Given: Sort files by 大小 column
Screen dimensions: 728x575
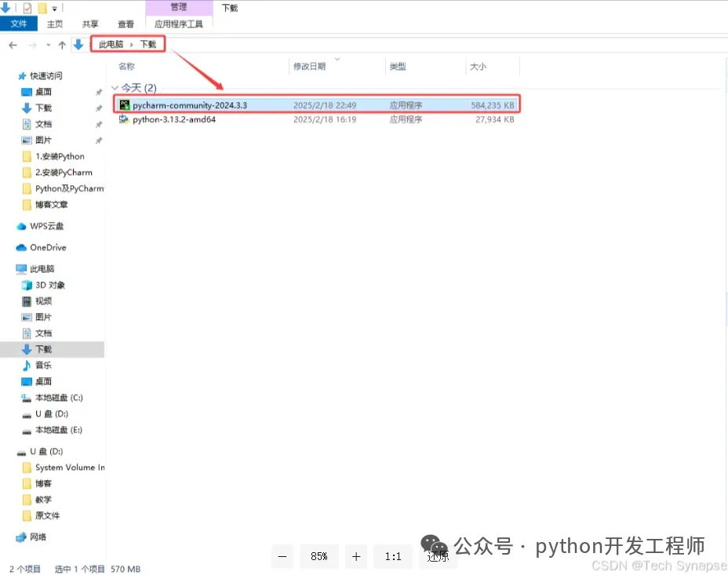Looking at the screenshot, I should (478, 67).
